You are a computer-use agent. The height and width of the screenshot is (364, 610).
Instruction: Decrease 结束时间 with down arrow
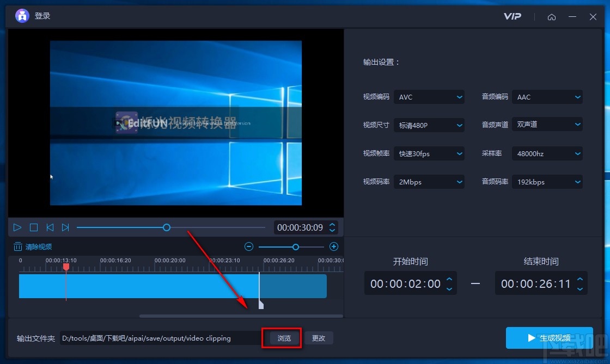pyautogui.click(x=580, y=289)
